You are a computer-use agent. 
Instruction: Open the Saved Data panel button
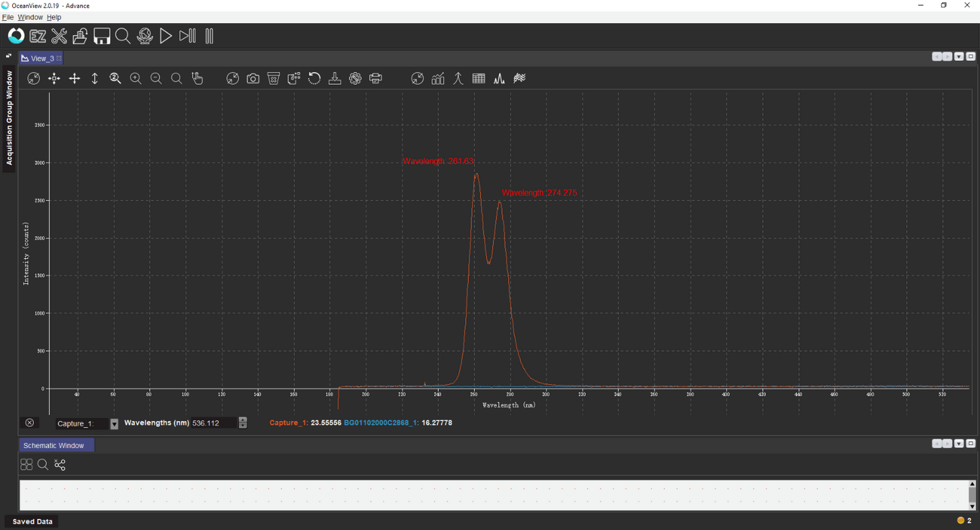click(x=33, y=521)
